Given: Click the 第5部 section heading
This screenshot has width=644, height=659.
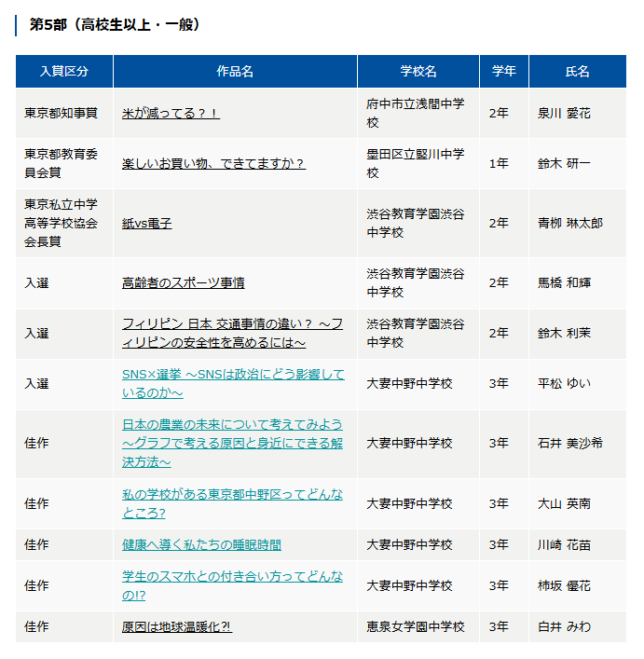Looking at the screenshot, I should pyautogui.click(x=115, y=25).
